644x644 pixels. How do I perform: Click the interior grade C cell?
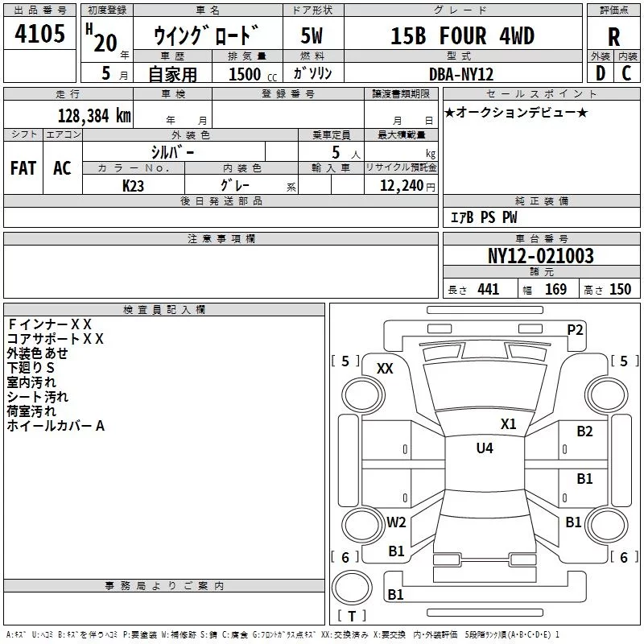tap(626, 73)
